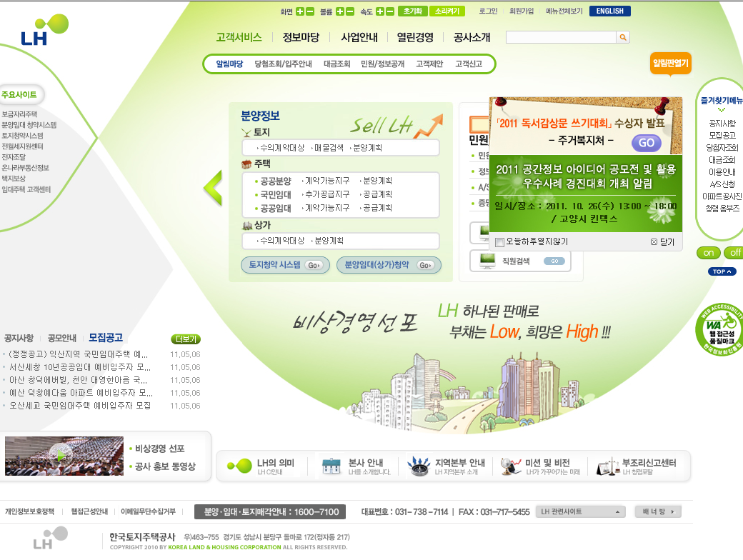
Task: Open the 오산세교 국민임대주택 예비입주자 모집 notice
Action: 80,406
